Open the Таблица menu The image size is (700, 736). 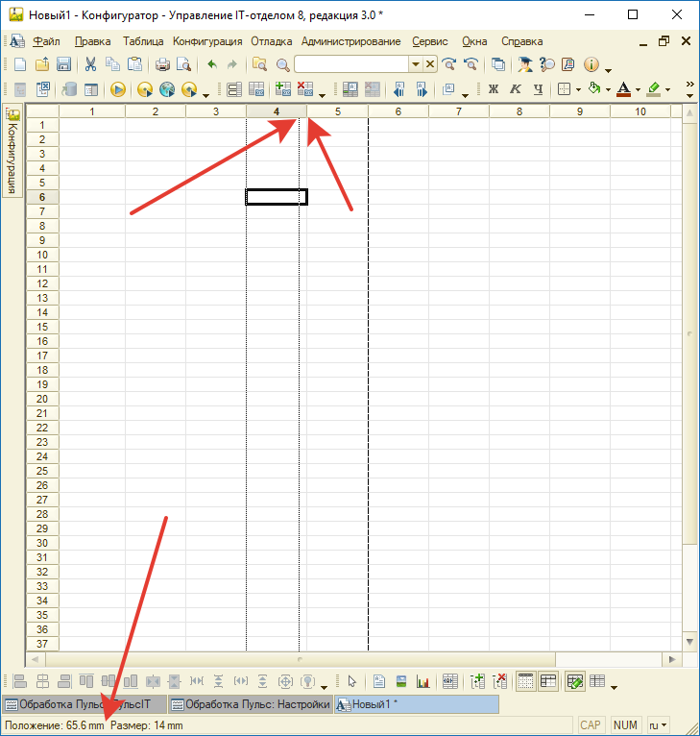click(143, 41)
